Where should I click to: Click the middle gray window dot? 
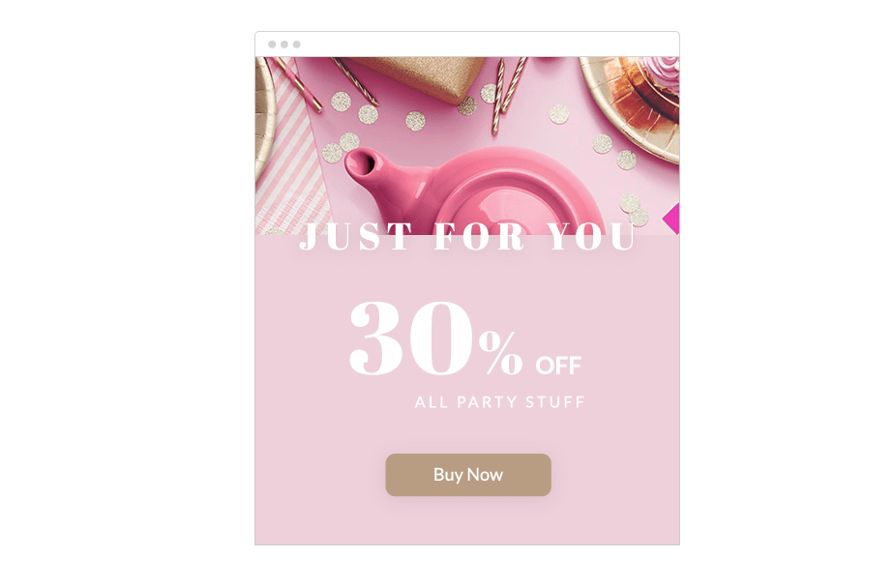(x=283, y=44)
